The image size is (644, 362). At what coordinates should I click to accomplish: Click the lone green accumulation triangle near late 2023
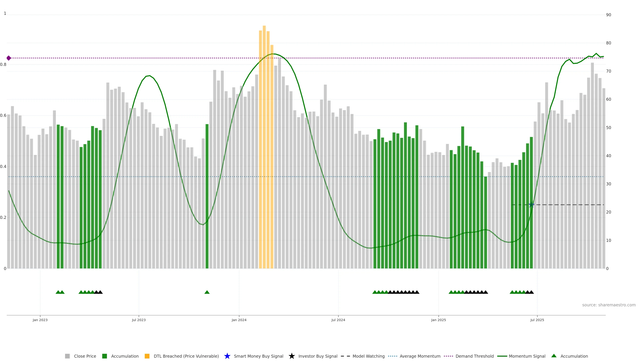point(207,292)
